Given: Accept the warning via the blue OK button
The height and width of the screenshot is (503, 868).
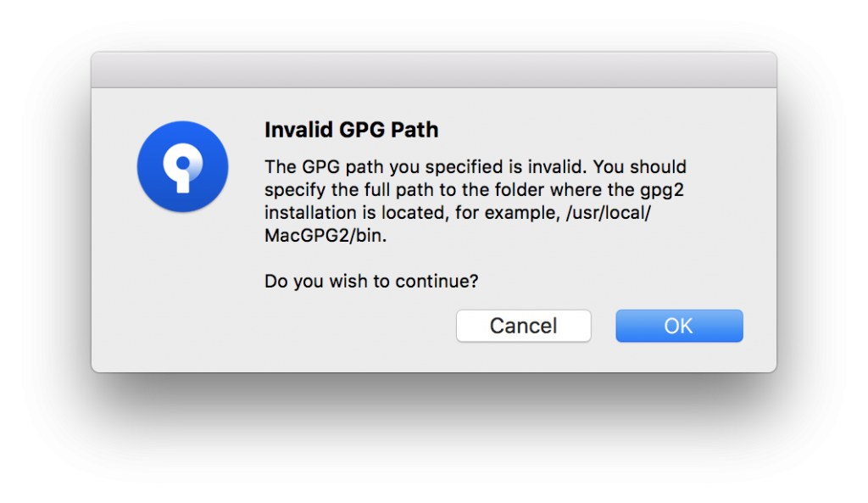Looking at the screenshot, I should coord(678,326).
